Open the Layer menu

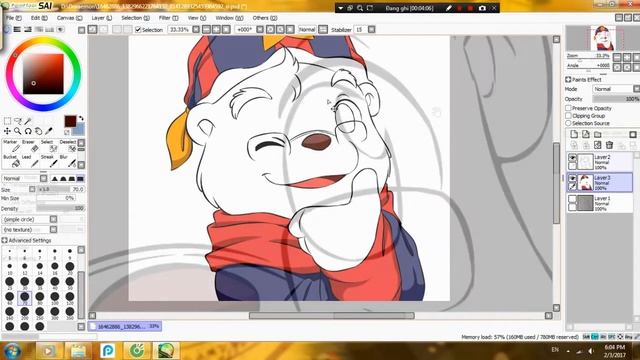click(x=101, y=18)
